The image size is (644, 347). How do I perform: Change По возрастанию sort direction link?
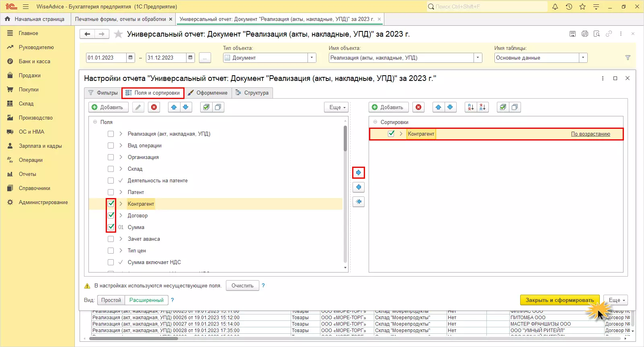(591, 134)
